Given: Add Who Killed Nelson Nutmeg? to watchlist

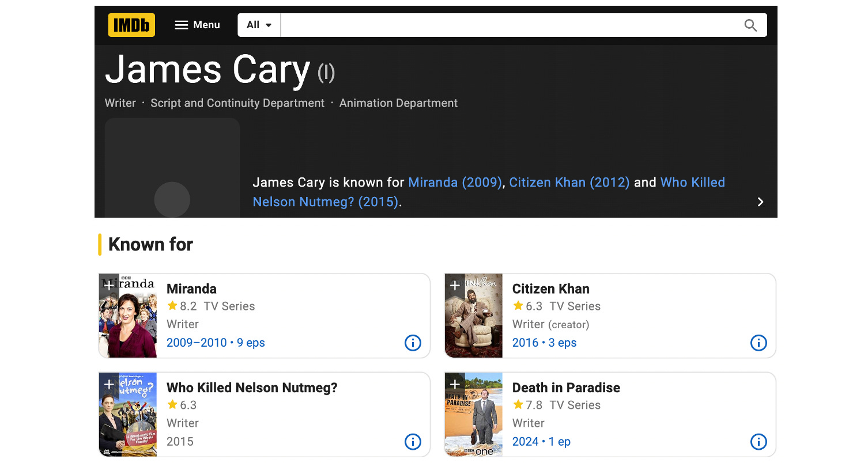Looking at the screenshot, I should coord(108,384).
